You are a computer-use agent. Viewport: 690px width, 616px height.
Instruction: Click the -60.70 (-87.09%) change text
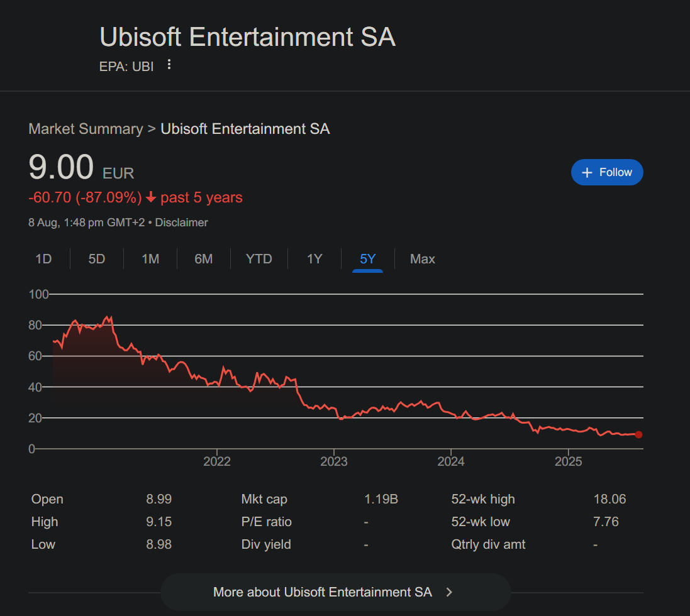pos(85,197)
